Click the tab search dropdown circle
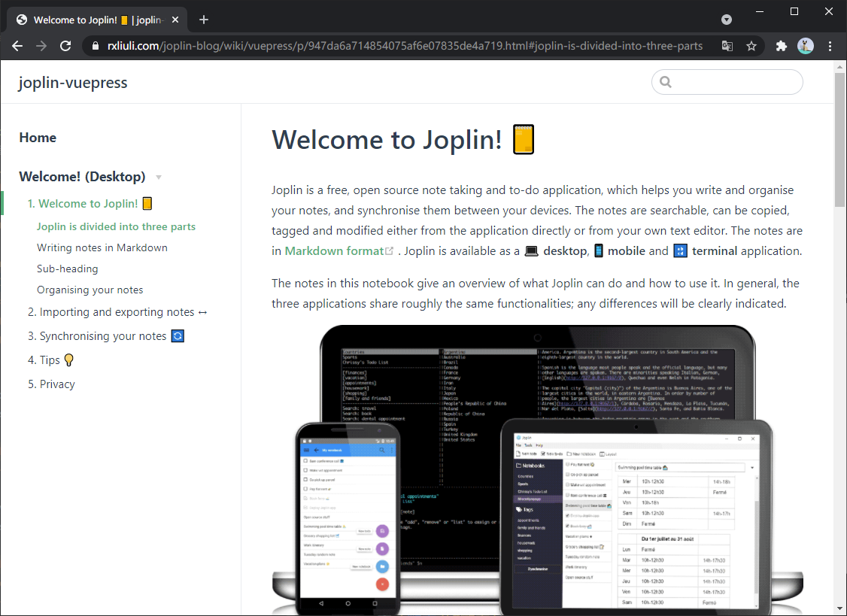This screenshot has width=847, height=616. pos(727,20)
